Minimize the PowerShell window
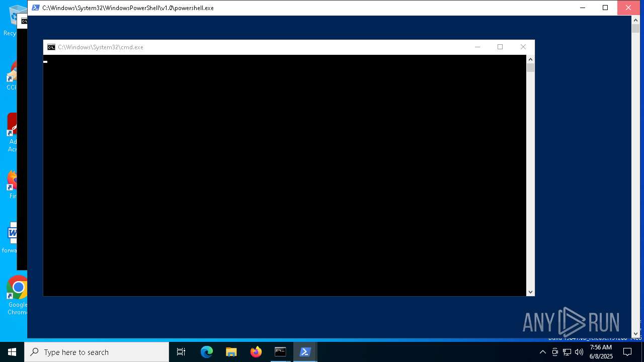Image resolution: width=644 pixels, height=362 pixels. pos(583,8)
